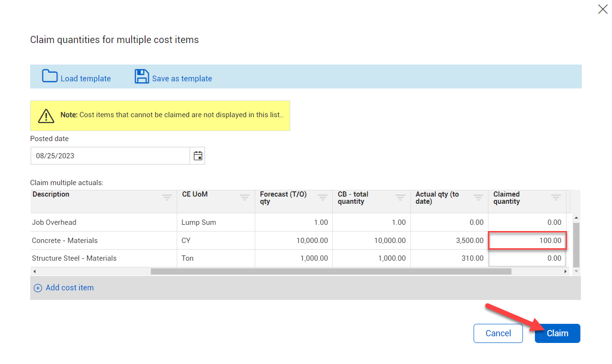Select Structure Steel claimed quantity cell
The image size is (612, 364).
[527, 258]
